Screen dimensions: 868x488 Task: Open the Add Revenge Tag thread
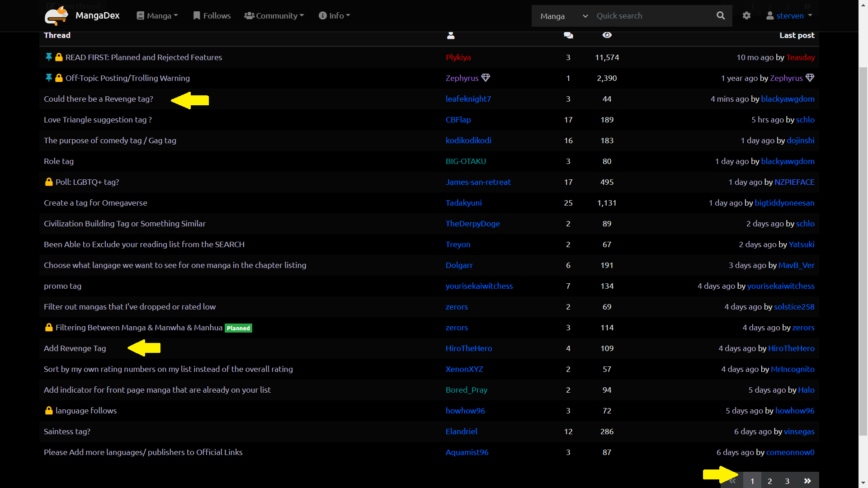click(75, 348)
